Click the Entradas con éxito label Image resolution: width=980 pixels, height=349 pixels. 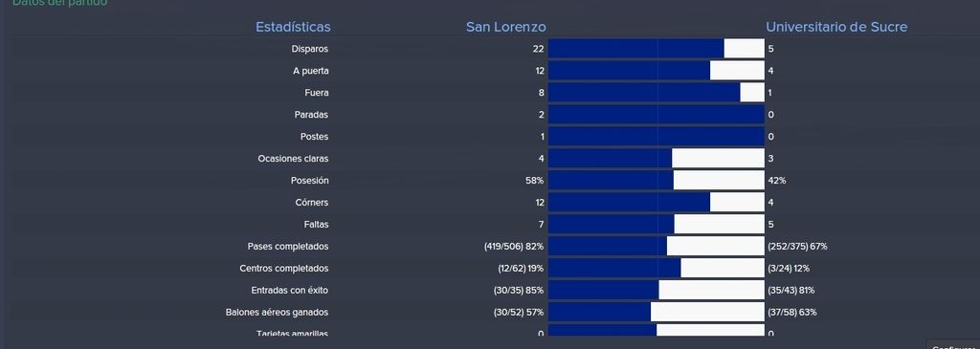tap(289, 291)
